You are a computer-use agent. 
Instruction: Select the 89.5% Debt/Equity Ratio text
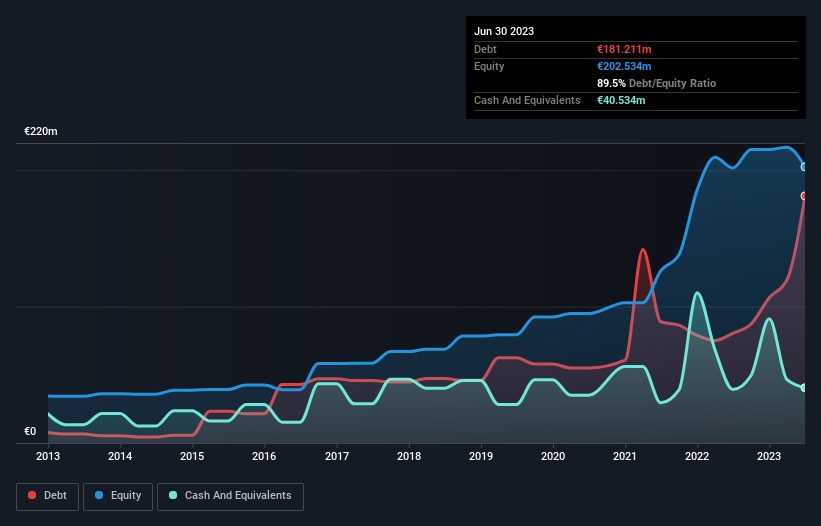tap(657, 83)
